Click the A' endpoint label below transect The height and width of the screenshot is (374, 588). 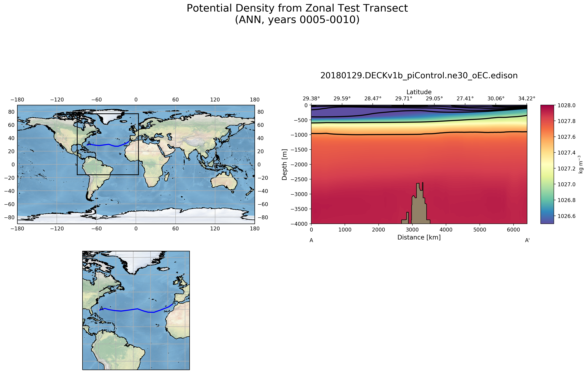point(527,240)
